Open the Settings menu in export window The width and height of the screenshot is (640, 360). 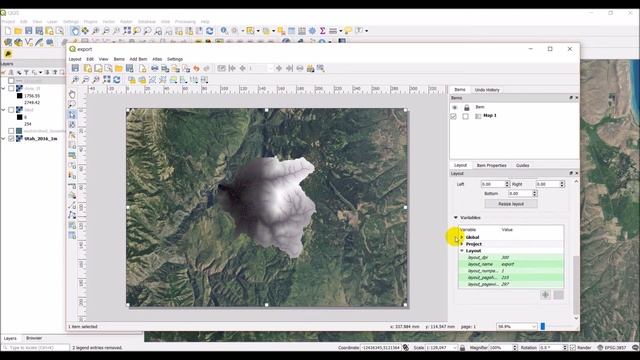click(175, 59)
